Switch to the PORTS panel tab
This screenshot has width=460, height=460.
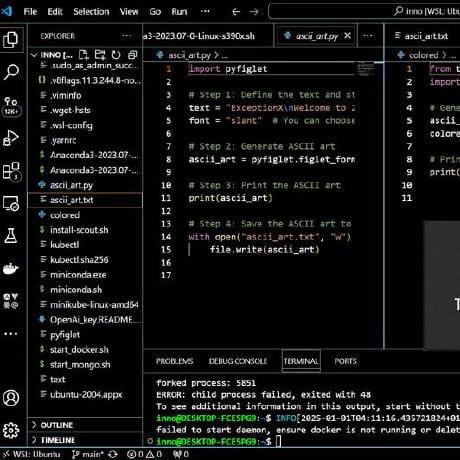tap(345, 361)
